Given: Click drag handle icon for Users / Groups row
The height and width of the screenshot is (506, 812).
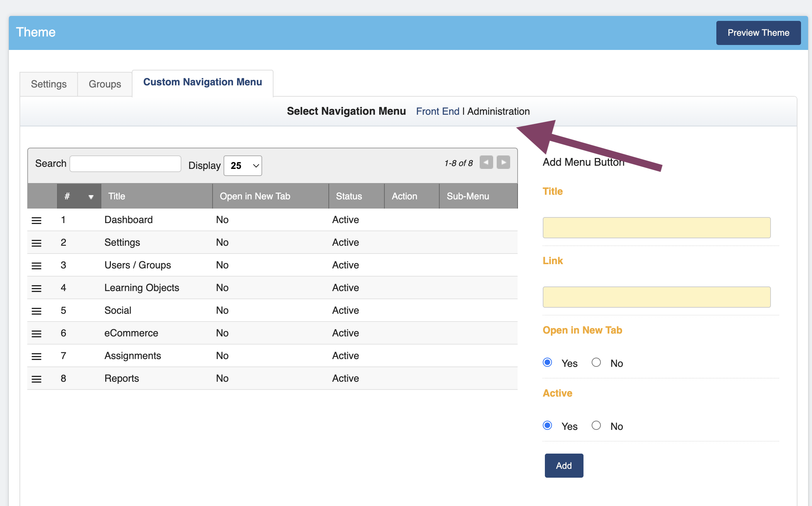Looking at the screenshot, I should pyautogui.click(x=36, y=266).
